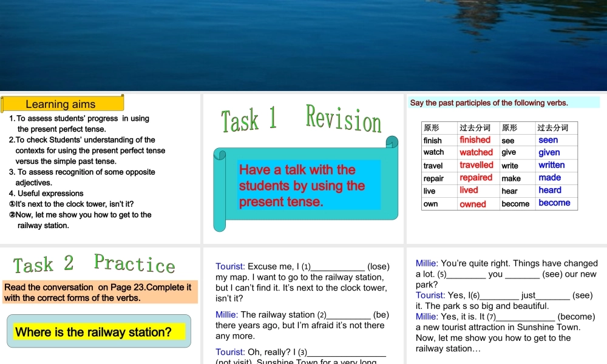The image size is (607, 364).
Task: Click 'Millie:' label before 'You're quite right'
Action: [427, 263]
